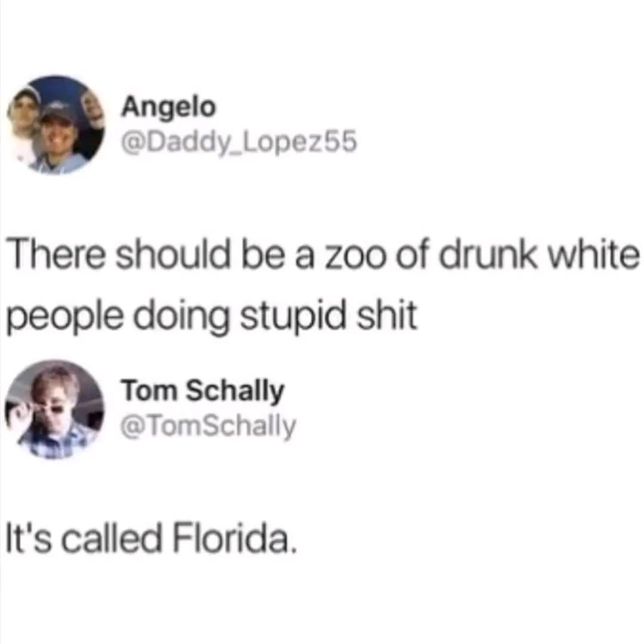Open the @TomSchally handle link
644x644 pixels.
pyautogui.click(x=208, y=426)
